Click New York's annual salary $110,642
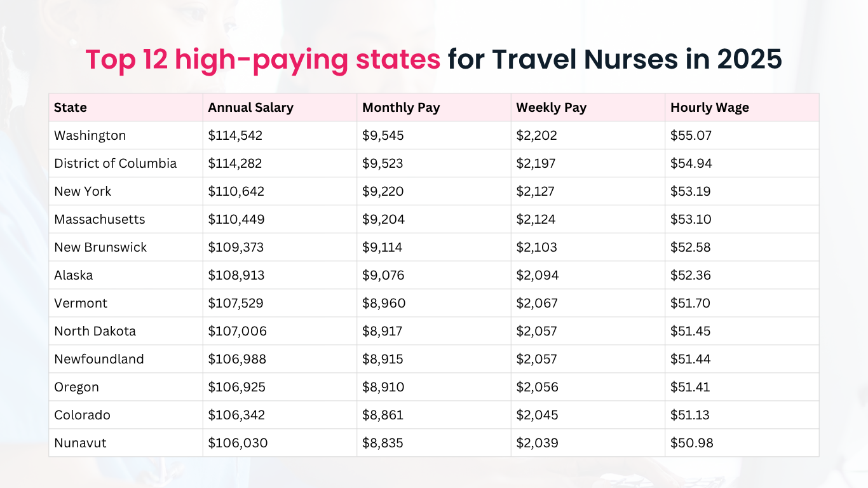The image size is (868, 488). tap(235, 191)
